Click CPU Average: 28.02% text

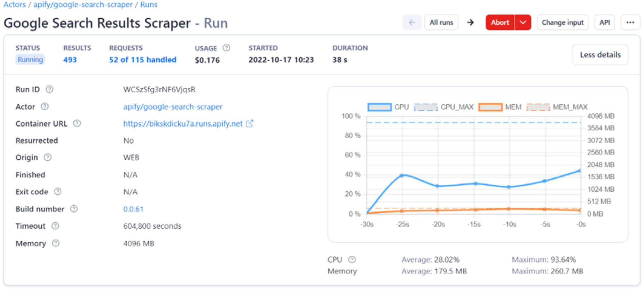pos(431,260)
